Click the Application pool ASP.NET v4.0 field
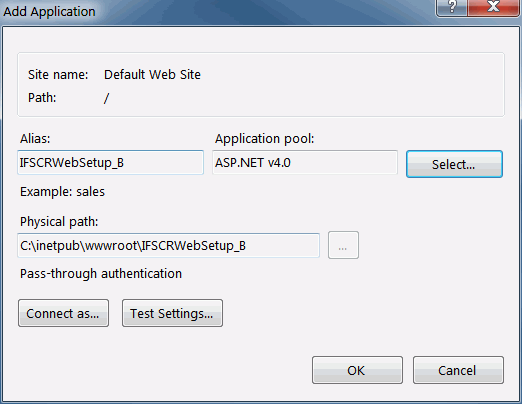This screenshot has width=522, height=404. click(305, 162)
